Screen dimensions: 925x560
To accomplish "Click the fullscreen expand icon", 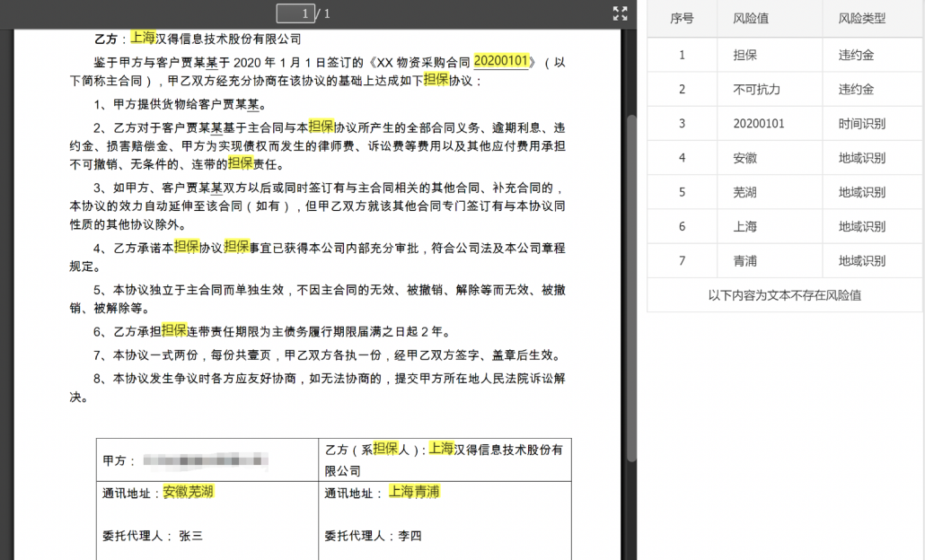I will [x=620, y=13].
